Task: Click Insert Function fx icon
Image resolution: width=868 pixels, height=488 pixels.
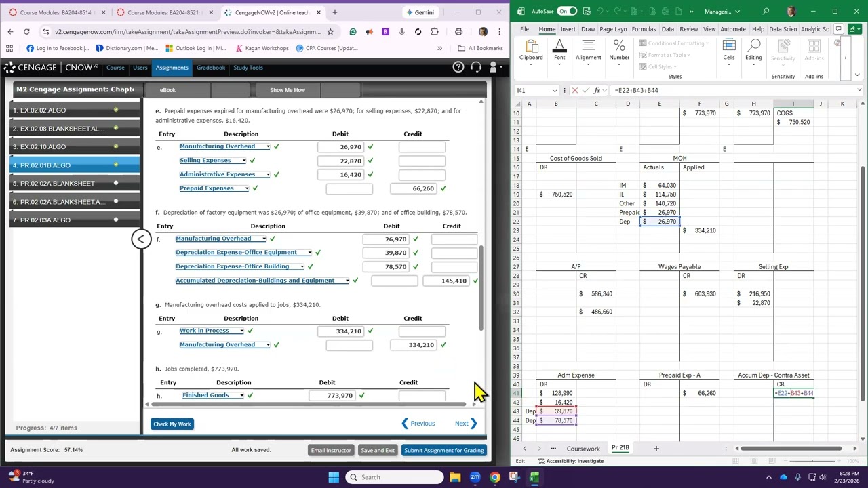Action: pyautogui.click(x=597, y=90)
